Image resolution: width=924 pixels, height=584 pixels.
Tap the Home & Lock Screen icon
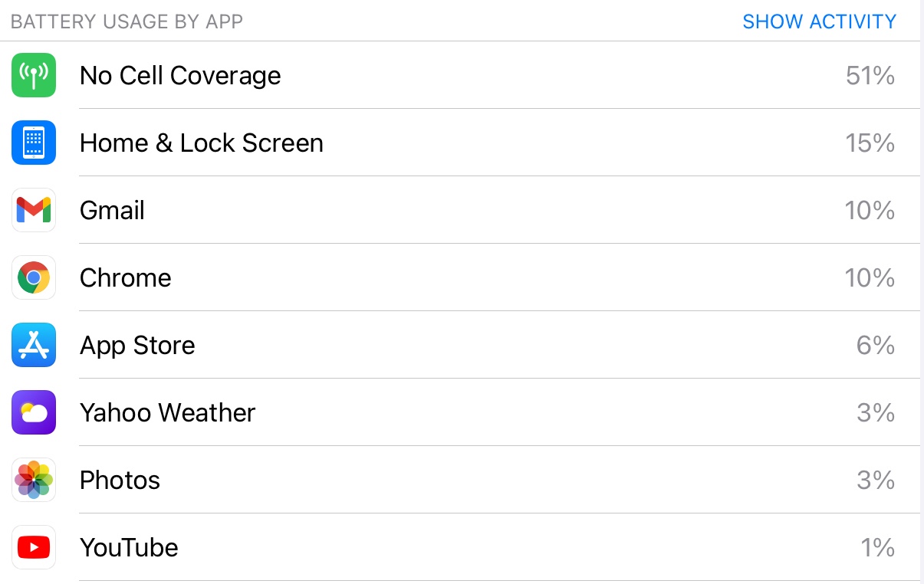34,143
